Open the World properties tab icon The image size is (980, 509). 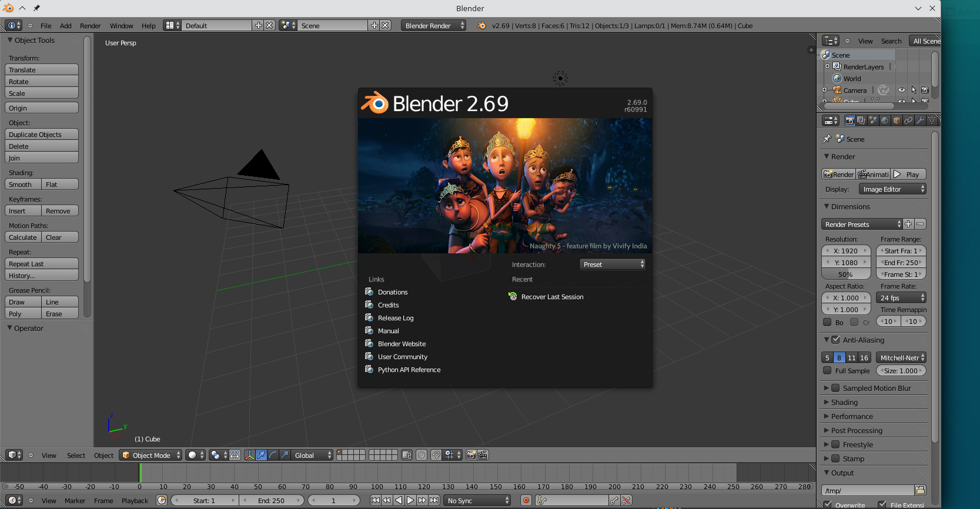tap(885, 120)
